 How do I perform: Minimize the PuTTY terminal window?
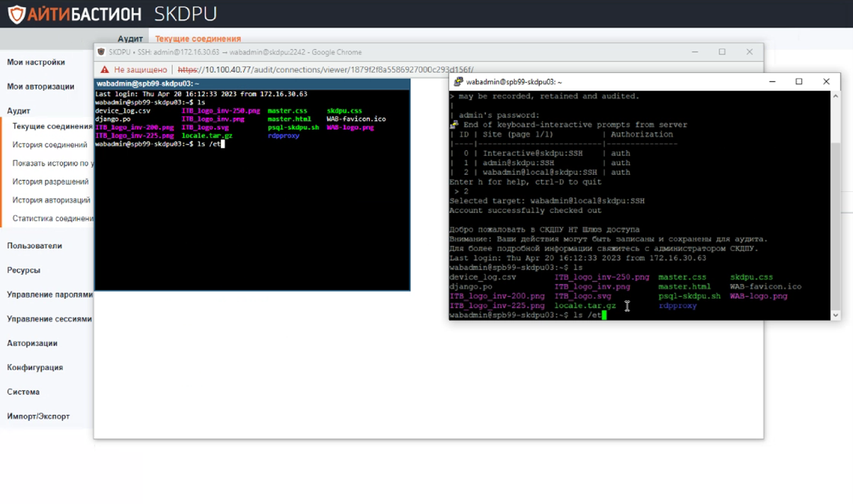point(772,81)
